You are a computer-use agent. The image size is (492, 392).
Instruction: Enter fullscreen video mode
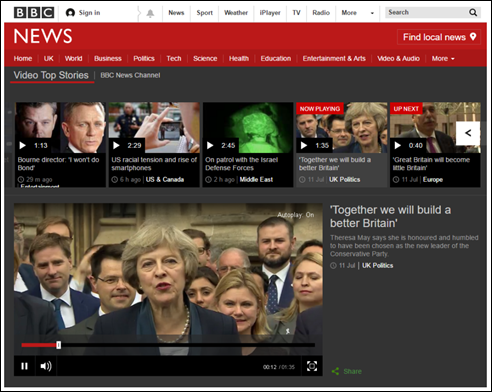(x=312, y=366)
